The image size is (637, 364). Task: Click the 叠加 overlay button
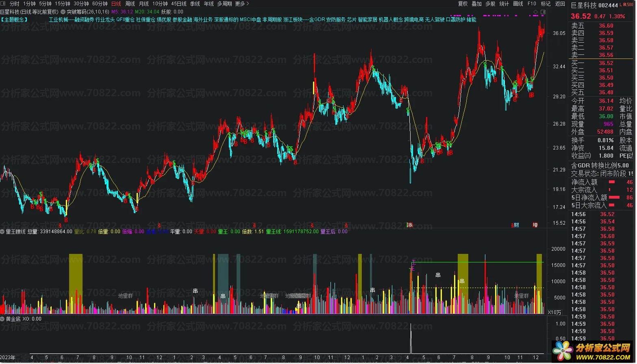[477, 4]
